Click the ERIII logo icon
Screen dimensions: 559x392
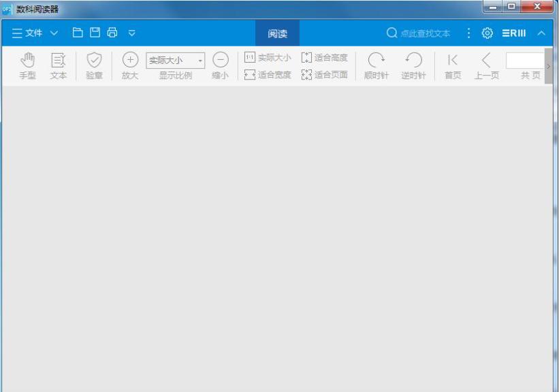point(514,33)
